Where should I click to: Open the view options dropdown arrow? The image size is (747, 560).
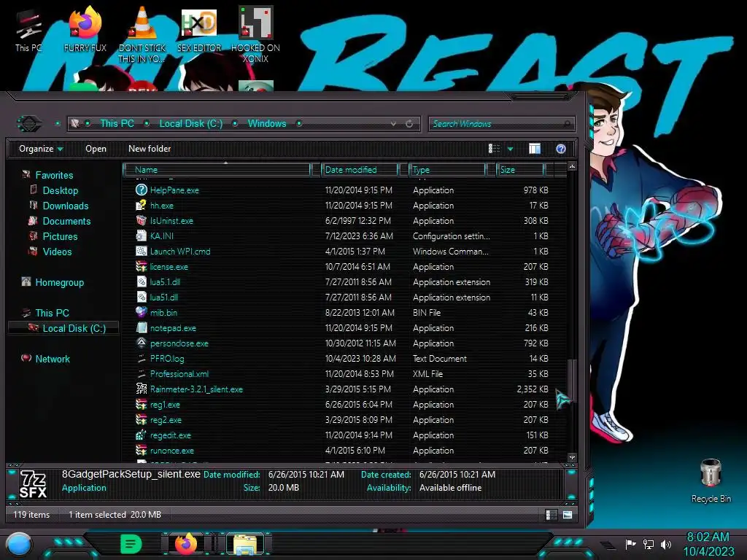(510, 149)
